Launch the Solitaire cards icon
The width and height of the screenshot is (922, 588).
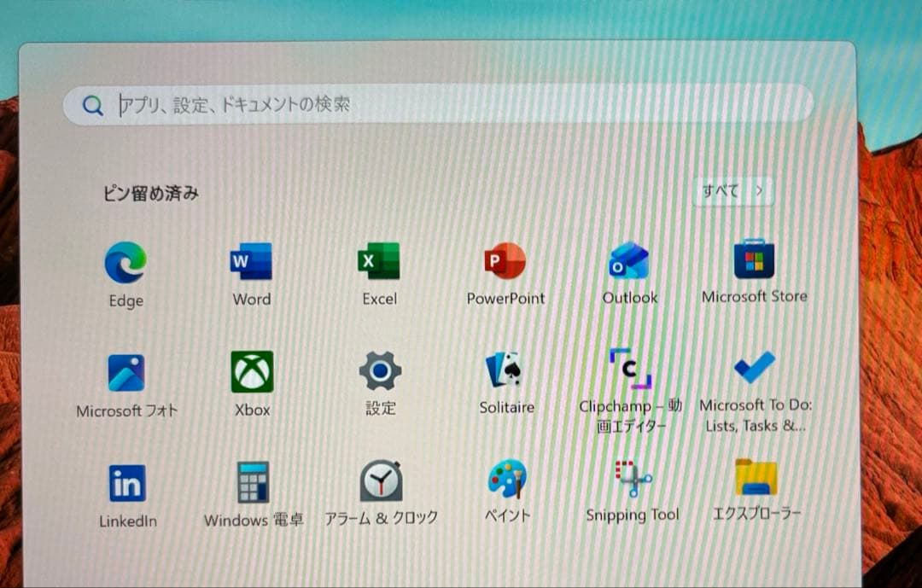(x=505, y=370)
